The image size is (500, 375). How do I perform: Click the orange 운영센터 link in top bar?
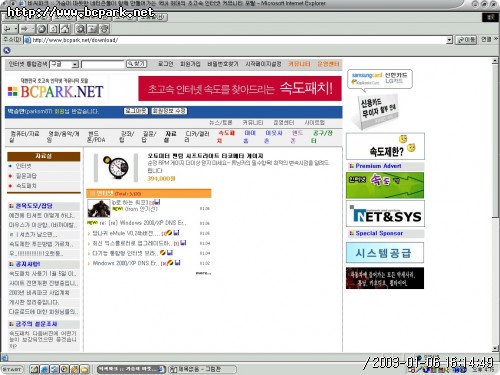[x=328, y=64]
